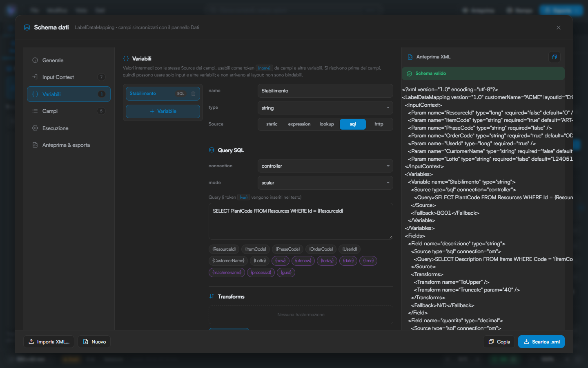Insert the {OrderCode} token chip

click(321, 249)
